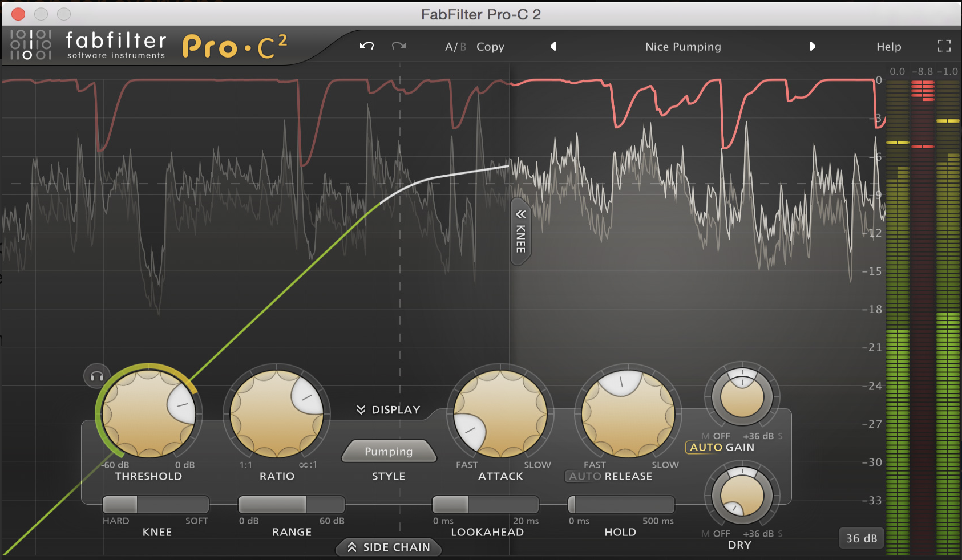This screenshot has width=962, height=560.
Task: Click the SLOW label under the Attack knob
Action: (537, 465)
